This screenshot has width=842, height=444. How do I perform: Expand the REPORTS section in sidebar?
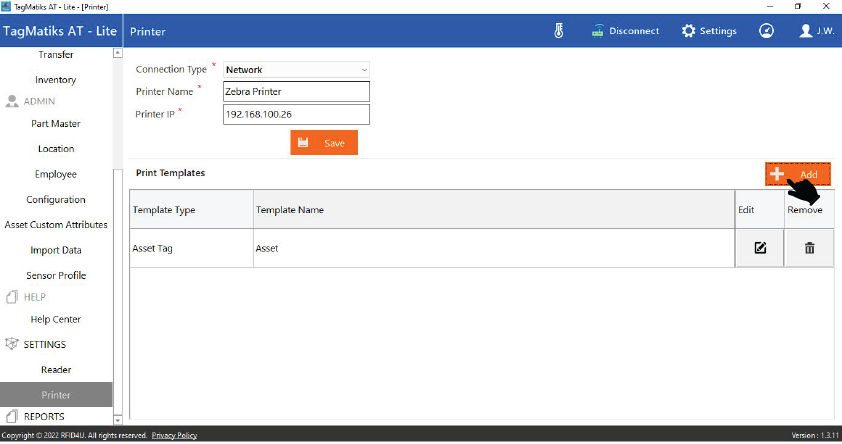pos(43,416)
